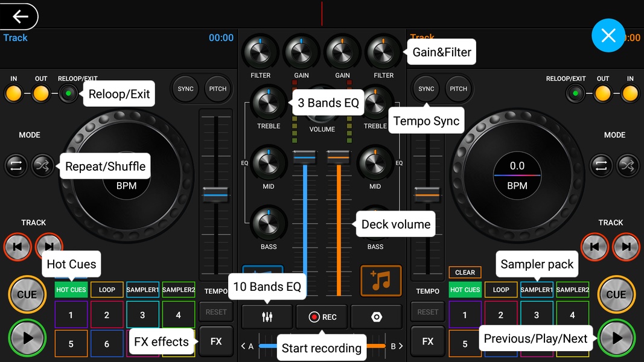
Task: Tap hot cue pad 2 on left deck
Action: click(107, 315)
